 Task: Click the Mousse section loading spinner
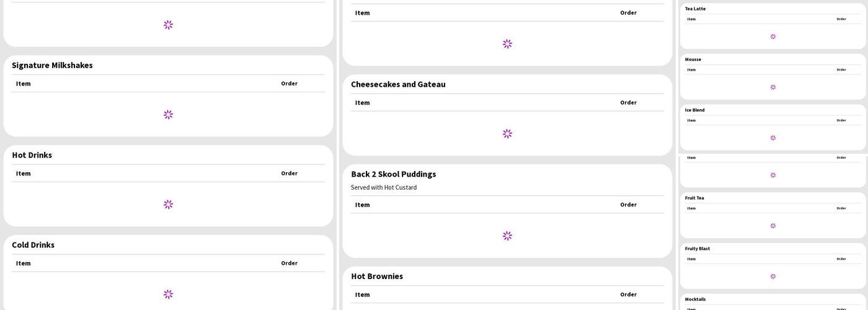[x=773, y=87]
